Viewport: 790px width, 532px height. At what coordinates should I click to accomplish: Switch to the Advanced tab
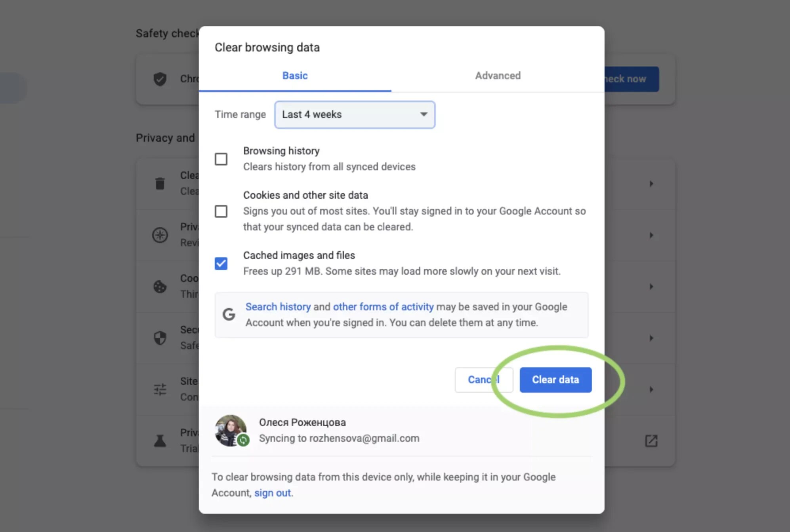click(x=498, y=76)
